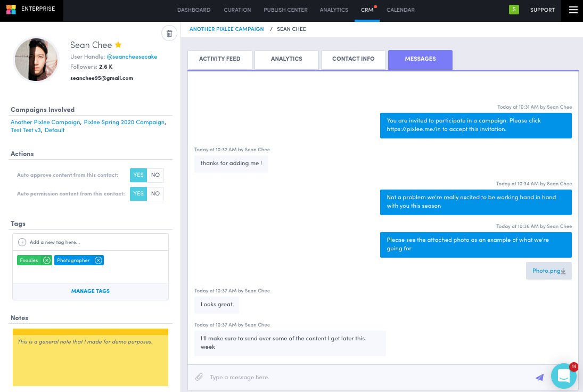Screen dimensions: 583x392
Task: Open the hamburger menu
Action: pyautogui.click(x=572, y=10)
